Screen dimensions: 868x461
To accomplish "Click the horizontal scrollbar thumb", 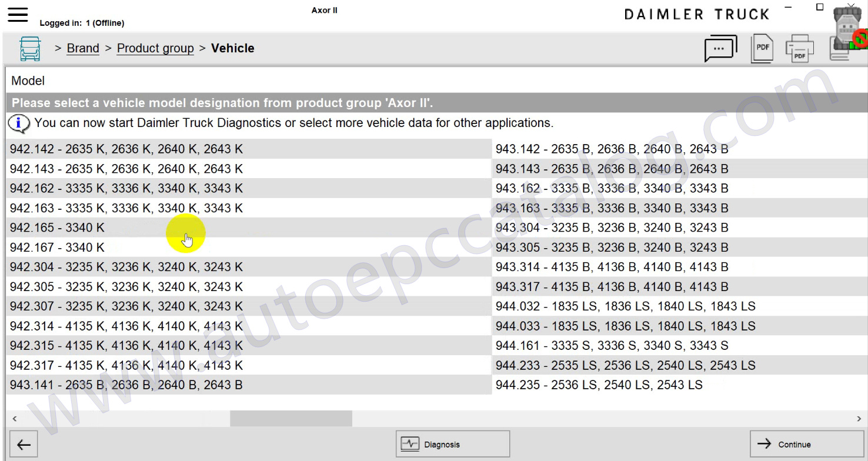I will (x=291, y=419).
